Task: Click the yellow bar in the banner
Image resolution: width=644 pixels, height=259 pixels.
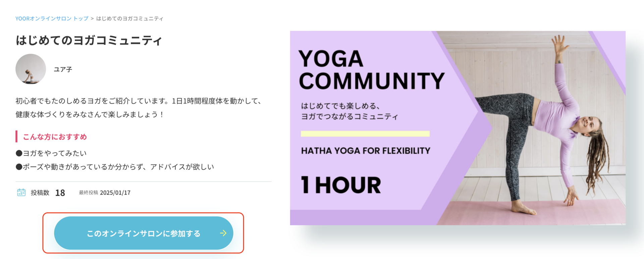Action: tap(365, 134)
